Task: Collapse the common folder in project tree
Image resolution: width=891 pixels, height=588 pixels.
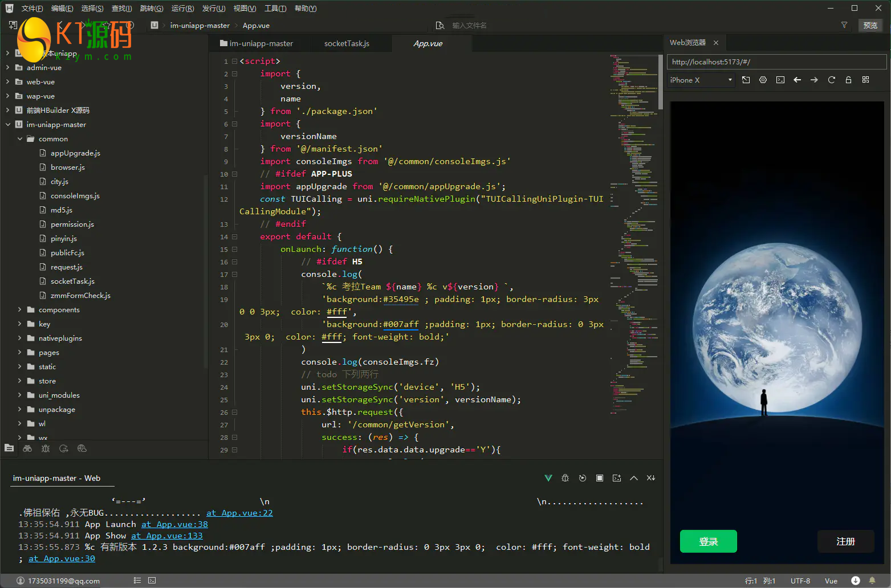Action: [20, 139]
